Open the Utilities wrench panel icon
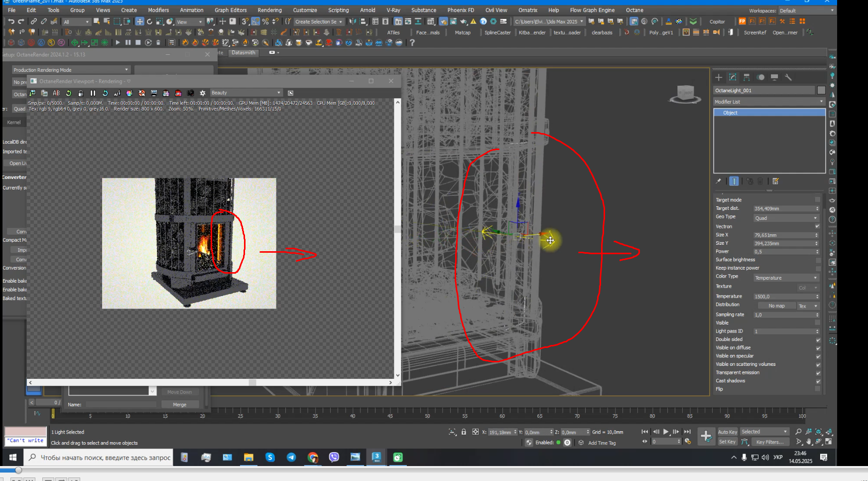Viewport: 868px width, 481px height. (788, 77)
